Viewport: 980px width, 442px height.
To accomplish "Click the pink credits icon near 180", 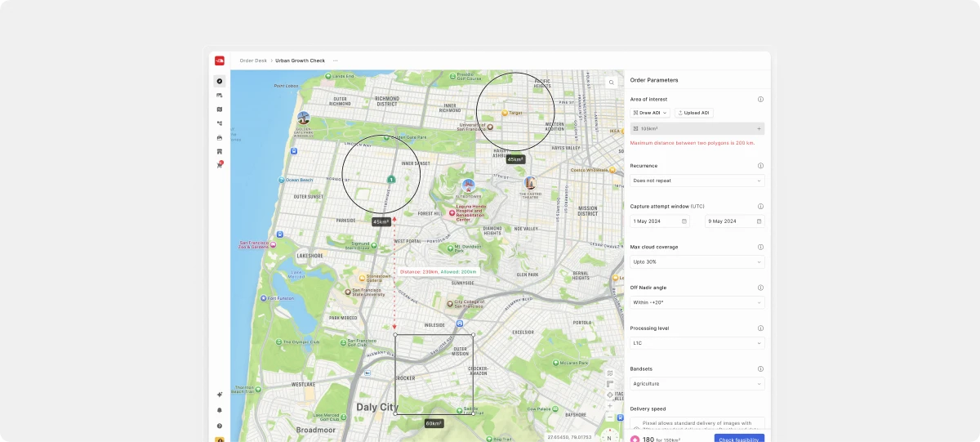I will [x=635, y=440].
